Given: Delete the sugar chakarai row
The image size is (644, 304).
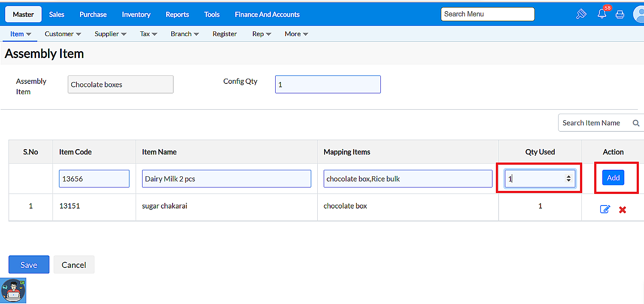Looking at the screenshot, I should (622, 210).
